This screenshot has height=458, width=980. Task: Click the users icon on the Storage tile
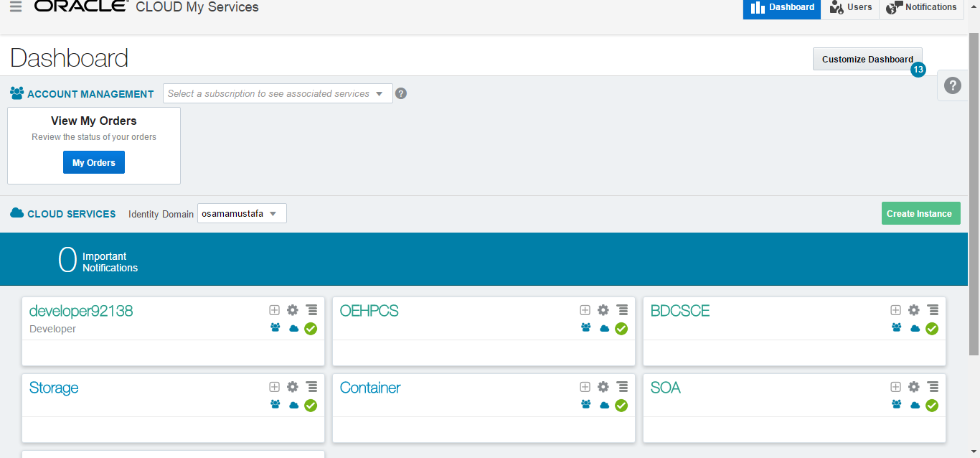click(x=274, y=404)
